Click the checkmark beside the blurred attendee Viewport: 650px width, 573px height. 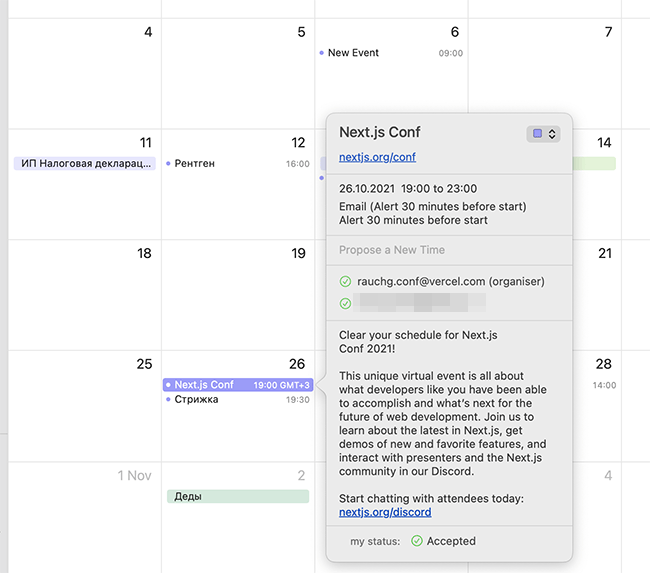tap(345, 303)
